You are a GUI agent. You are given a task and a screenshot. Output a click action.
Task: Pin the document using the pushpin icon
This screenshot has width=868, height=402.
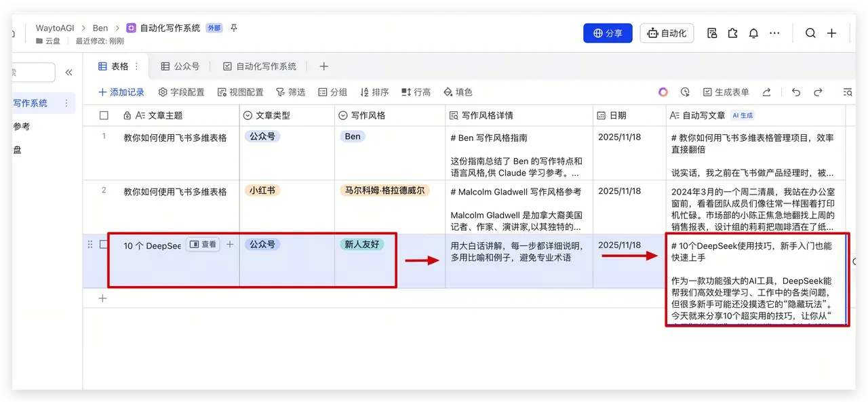point(234,28)
